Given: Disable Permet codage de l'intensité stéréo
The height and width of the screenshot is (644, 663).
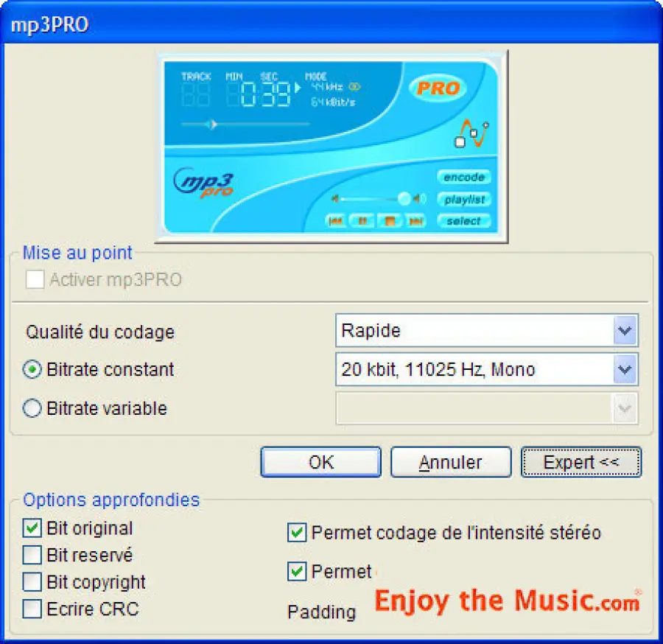Looking at the screenshot, I should click(x=297, y=533).
